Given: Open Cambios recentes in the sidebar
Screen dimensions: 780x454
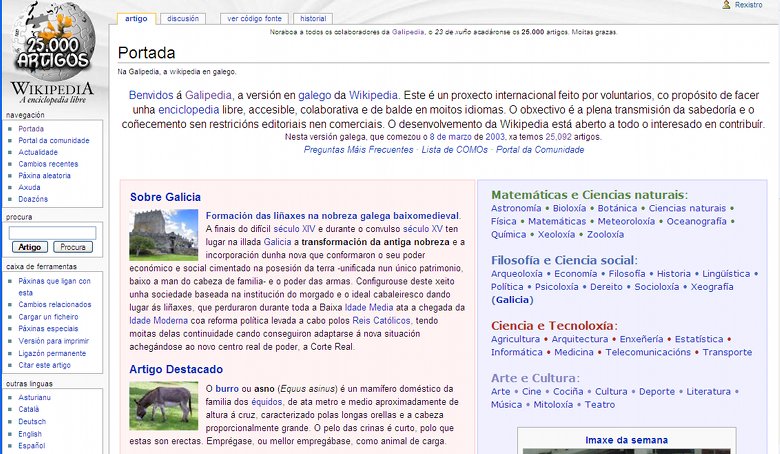Looking at the screenshot, I should pyautogui.click(x=48, y=163).
